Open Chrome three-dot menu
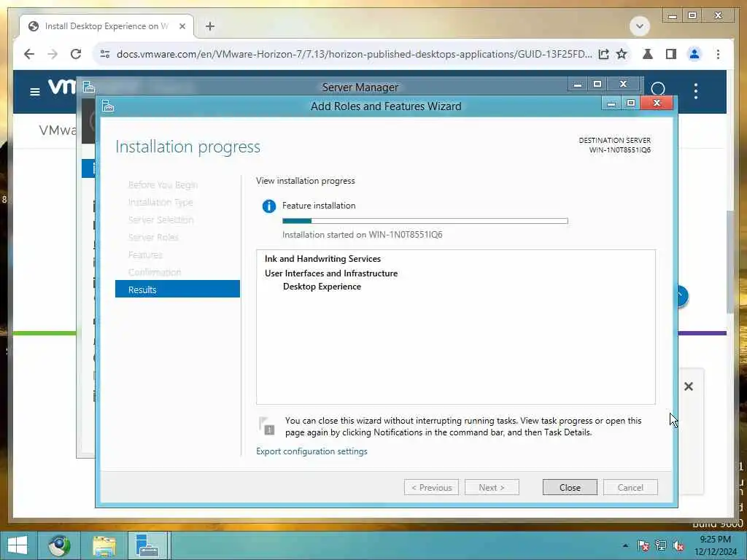 718,54
